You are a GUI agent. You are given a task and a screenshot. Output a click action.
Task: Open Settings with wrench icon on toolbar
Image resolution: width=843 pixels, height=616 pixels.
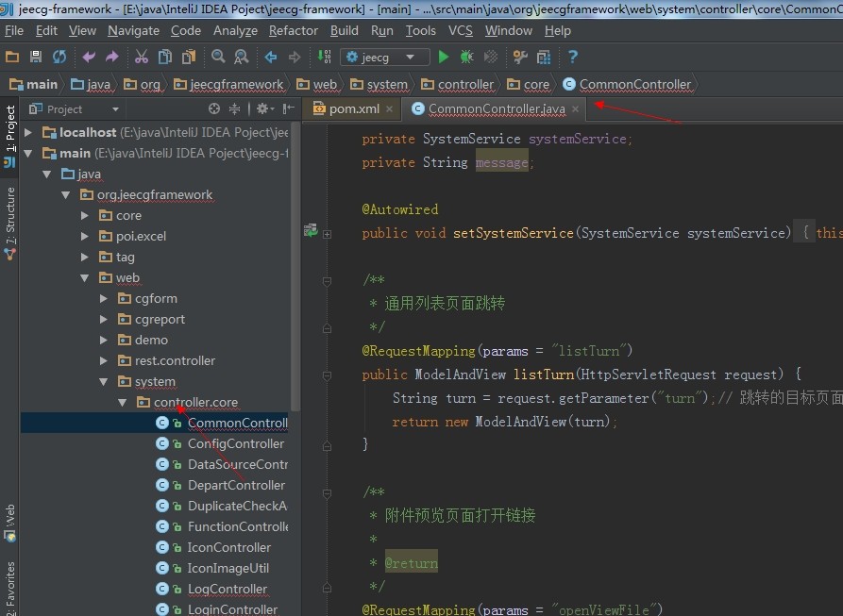tap(518, 57)
